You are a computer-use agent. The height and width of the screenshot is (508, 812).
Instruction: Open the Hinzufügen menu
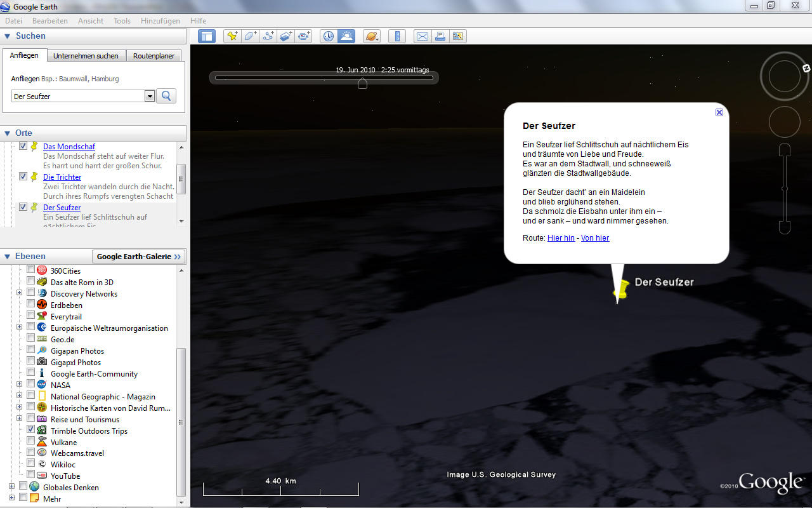click(160, 21)
